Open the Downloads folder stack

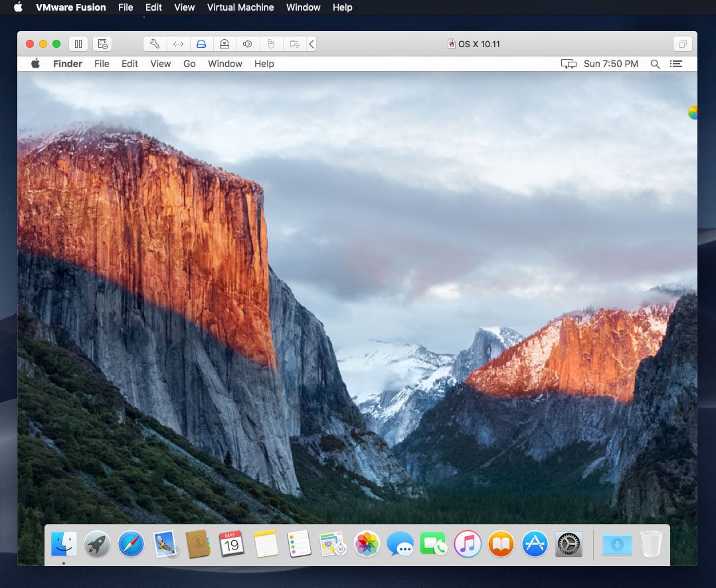click(x=617, y=545)
